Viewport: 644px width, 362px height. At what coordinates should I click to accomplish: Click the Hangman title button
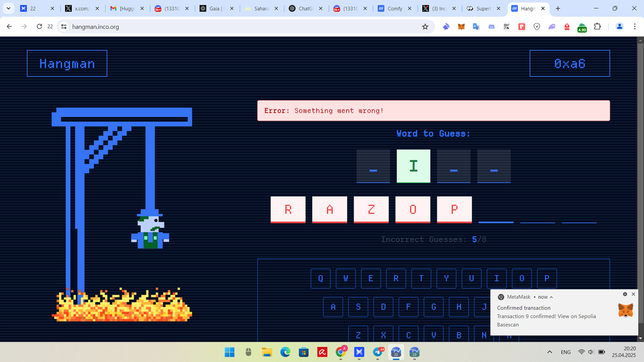click(67, 63)
